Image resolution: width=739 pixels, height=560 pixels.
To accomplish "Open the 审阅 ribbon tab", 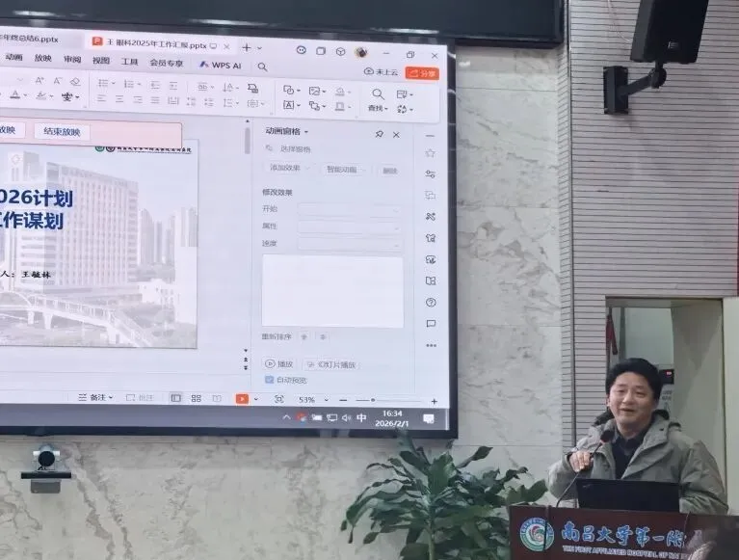I will tap(72, 60).
